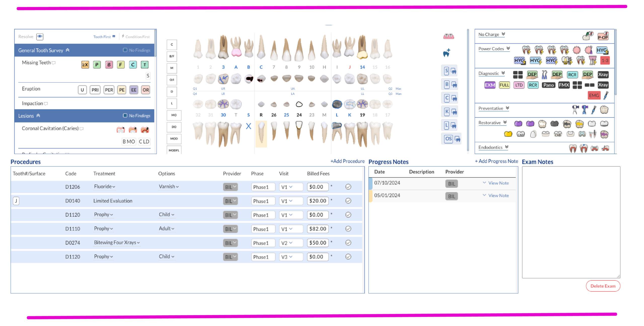The height and width of the screenshot is (326, 644).
Task: Select the FMX diagnostic icon
Action: pos(563,85)
